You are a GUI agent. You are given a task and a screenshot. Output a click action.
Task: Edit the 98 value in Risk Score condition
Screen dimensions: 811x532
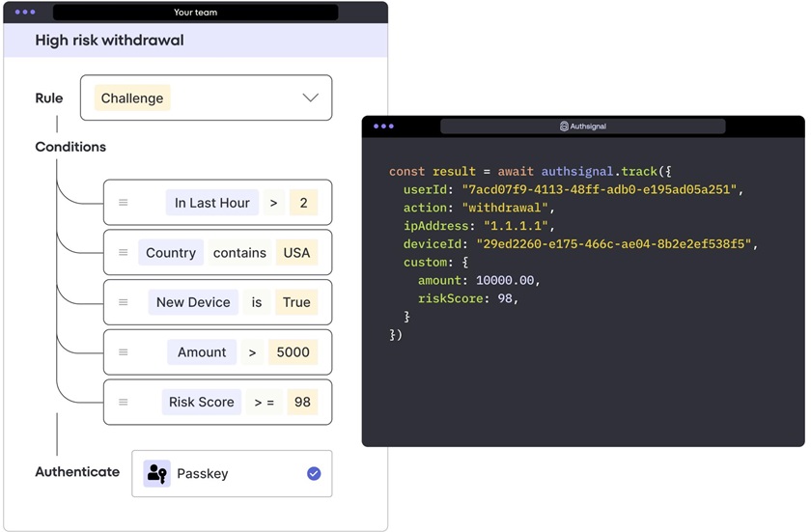pos(302,402)
